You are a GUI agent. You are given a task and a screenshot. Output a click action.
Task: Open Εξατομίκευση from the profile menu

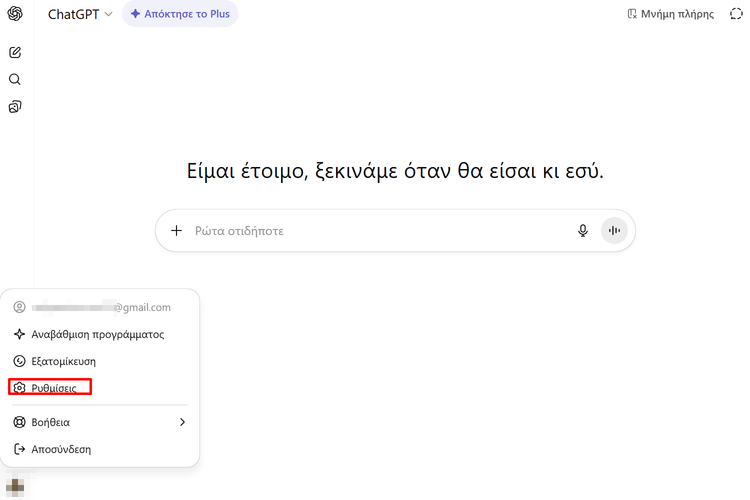click(x=63, y=361)
